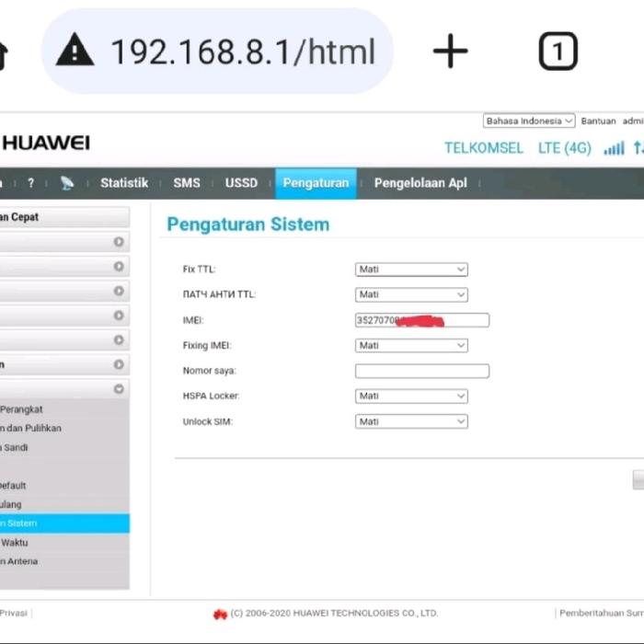Switch to the Statistik tab

click(124, 183)
